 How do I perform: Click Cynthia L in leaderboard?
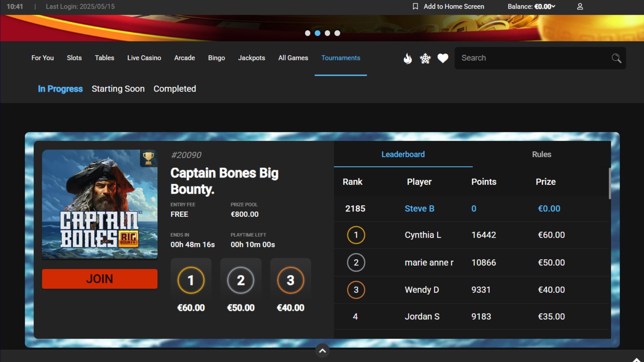coord(423,235)
